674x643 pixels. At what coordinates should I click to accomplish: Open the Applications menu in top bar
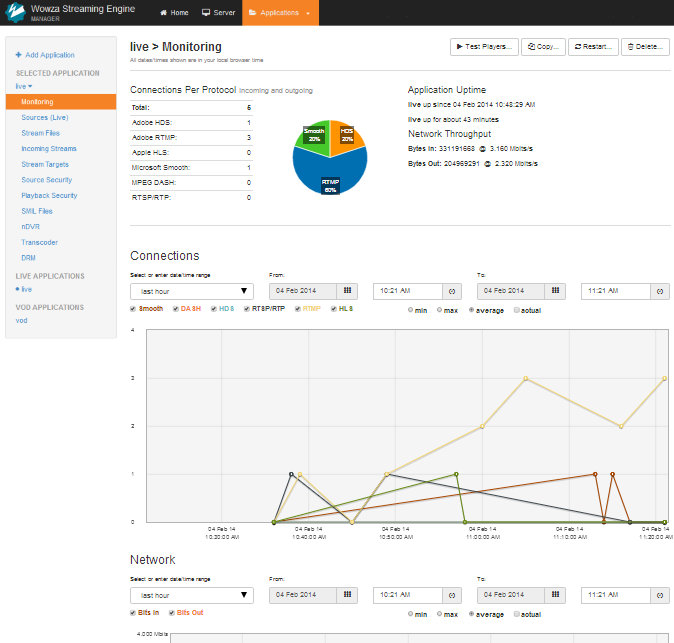coord(280,13)
